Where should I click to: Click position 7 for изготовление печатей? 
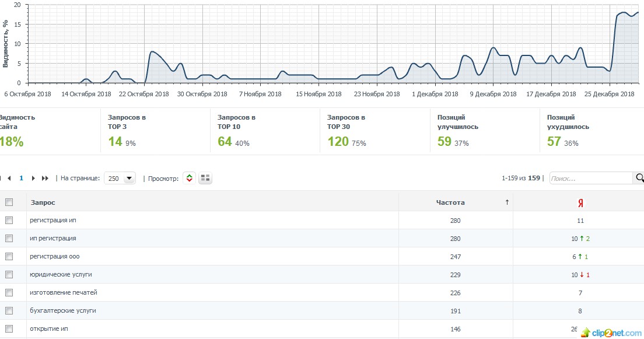coord(580,293)
